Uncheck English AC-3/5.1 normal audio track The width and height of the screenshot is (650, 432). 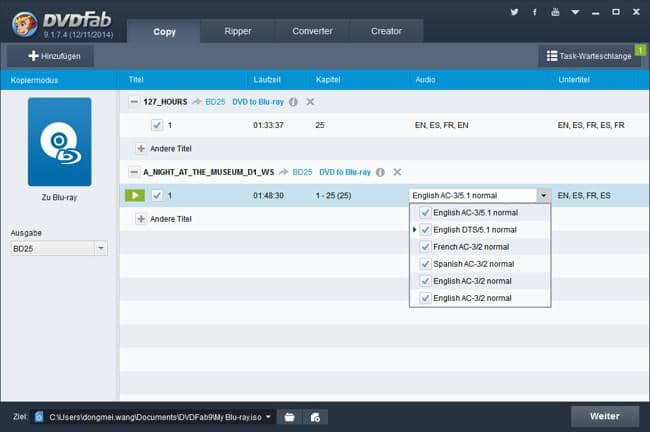click(x=425, y=213)
